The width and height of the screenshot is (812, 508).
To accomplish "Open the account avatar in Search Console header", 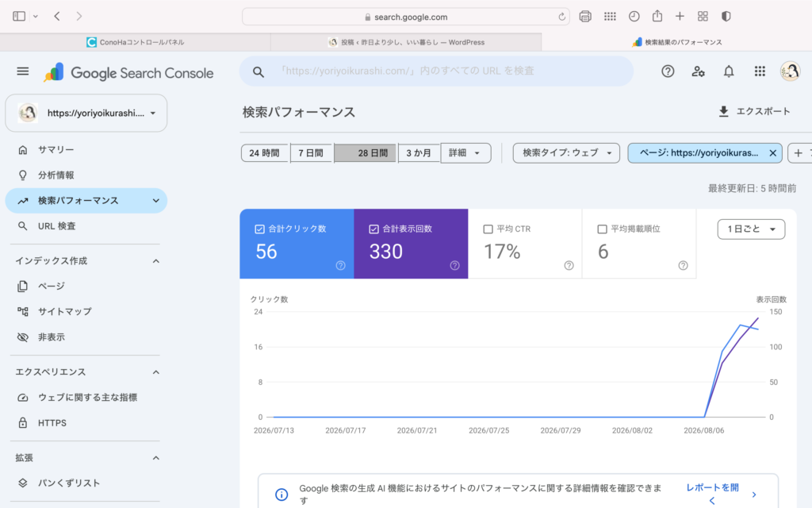I will (x=791, y=71).
